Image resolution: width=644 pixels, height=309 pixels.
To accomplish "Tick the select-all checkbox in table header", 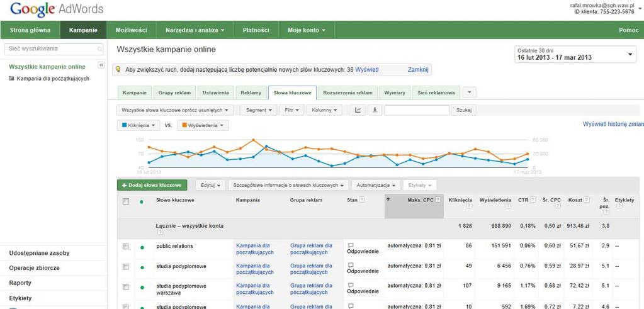I will (x=126, y=201).
